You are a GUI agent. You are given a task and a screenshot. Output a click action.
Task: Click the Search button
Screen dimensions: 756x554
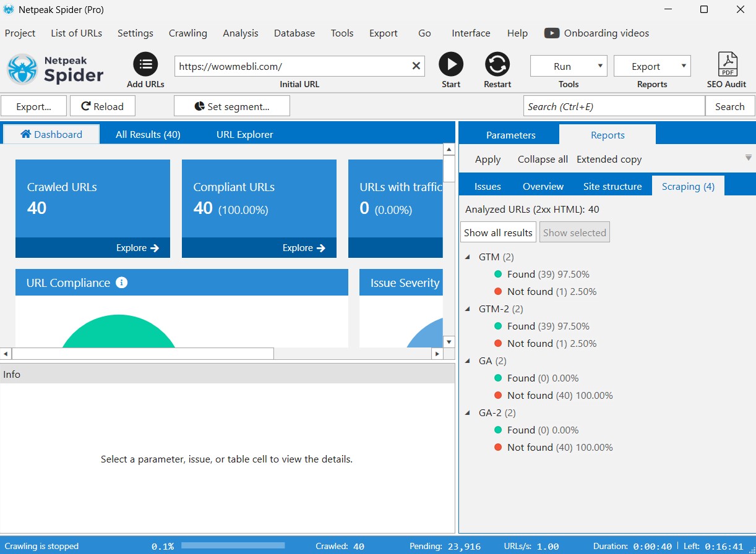point(730,106)
